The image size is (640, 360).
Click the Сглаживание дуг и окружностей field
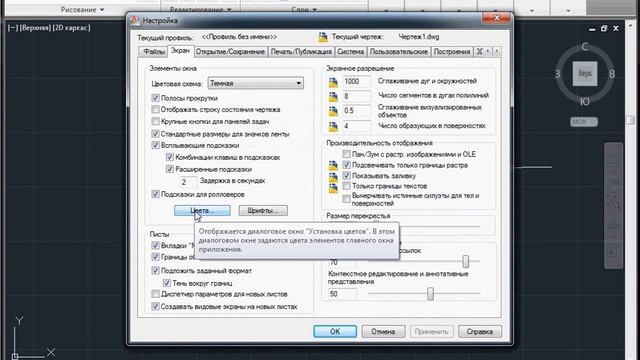357,81
